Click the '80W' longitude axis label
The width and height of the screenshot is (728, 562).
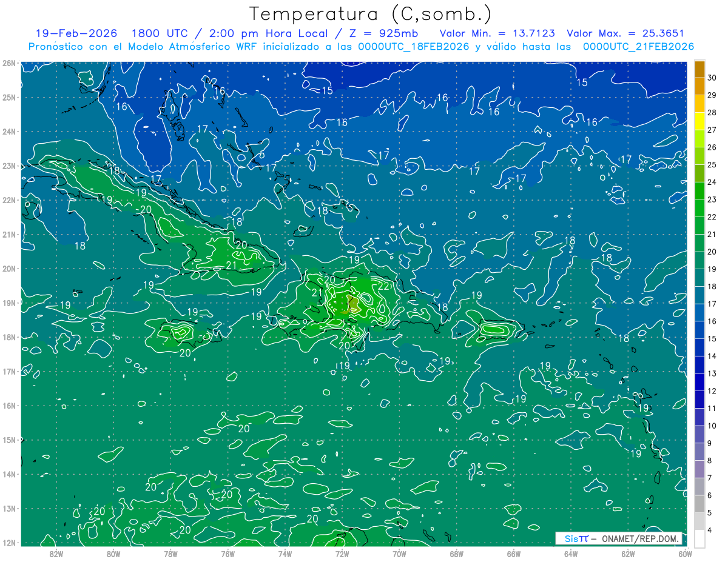point(113,554)
